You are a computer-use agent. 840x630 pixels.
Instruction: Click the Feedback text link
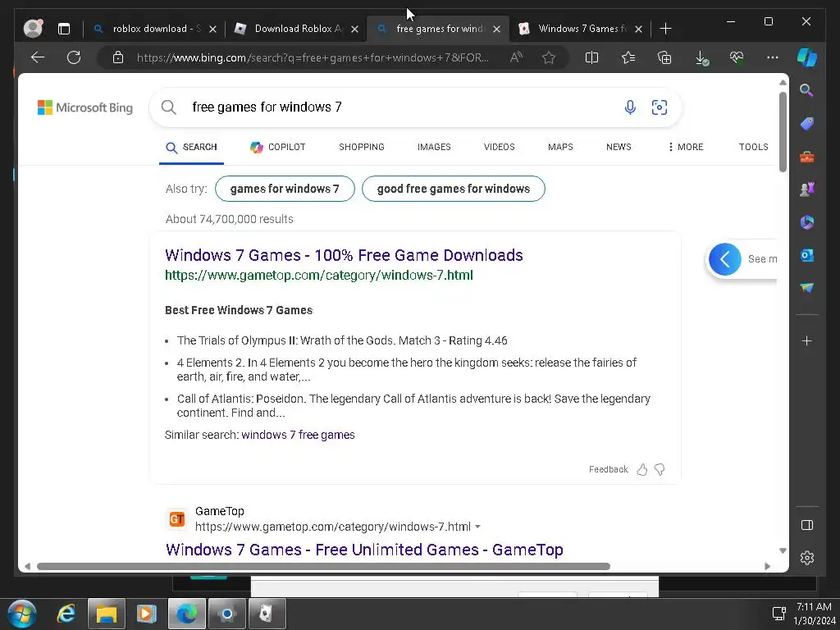tap(608, 470)
